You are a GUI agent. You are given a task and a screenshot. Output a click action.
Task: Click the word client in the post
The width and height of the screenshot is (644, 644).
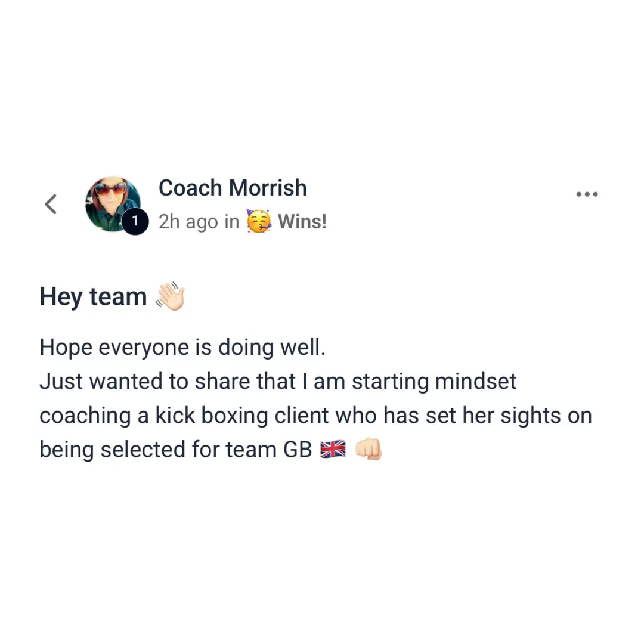coord(302,415)
